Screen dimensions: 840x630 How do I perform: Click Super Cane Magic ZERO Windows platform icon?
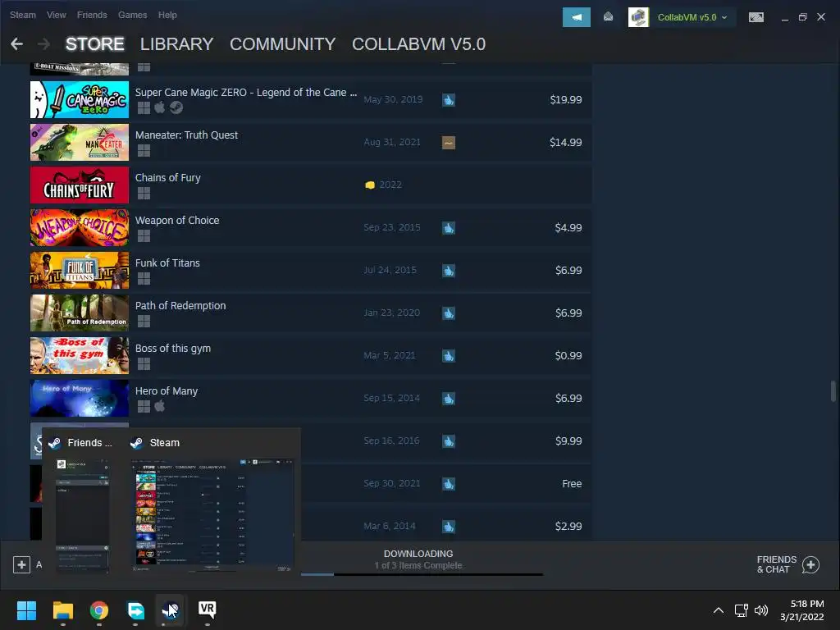[144, 107]
